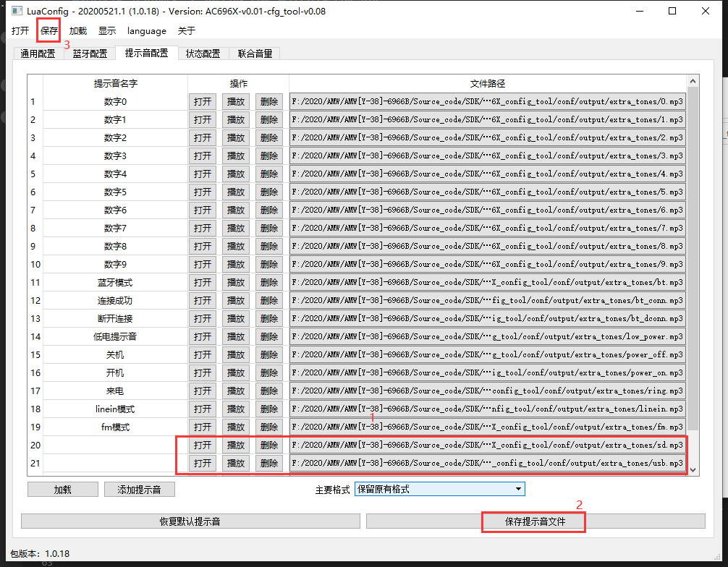Delete the 断开连接 prompt tone

(x=269, y=319)
